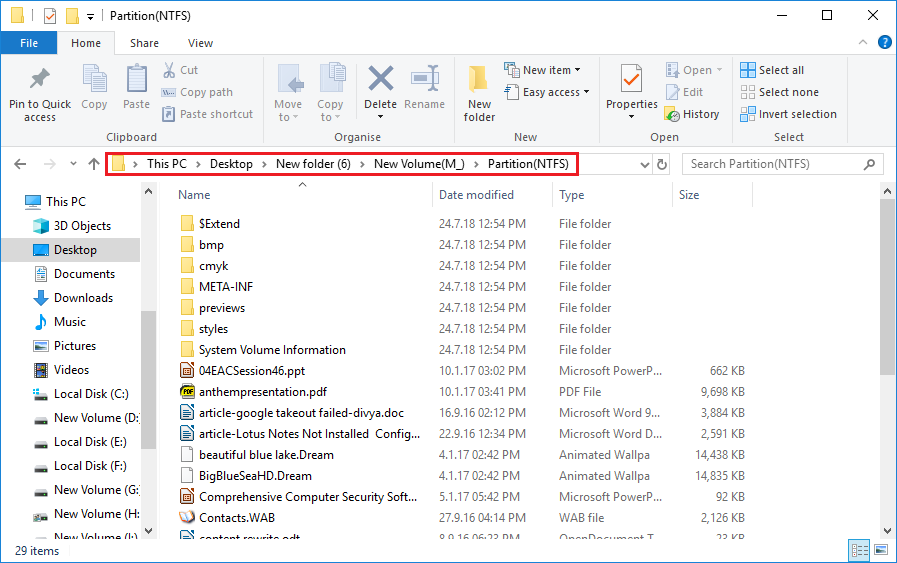Sort by Date modified column header
This screenshot has height=563, width=897.
pyautogui.click(x=493, y=195)
